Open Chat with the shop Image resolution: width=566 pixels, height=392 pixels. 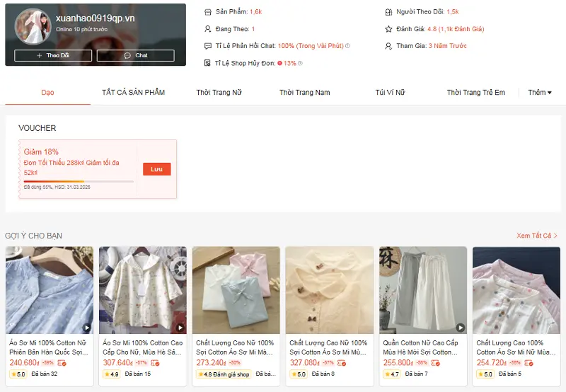coord(136,55)
